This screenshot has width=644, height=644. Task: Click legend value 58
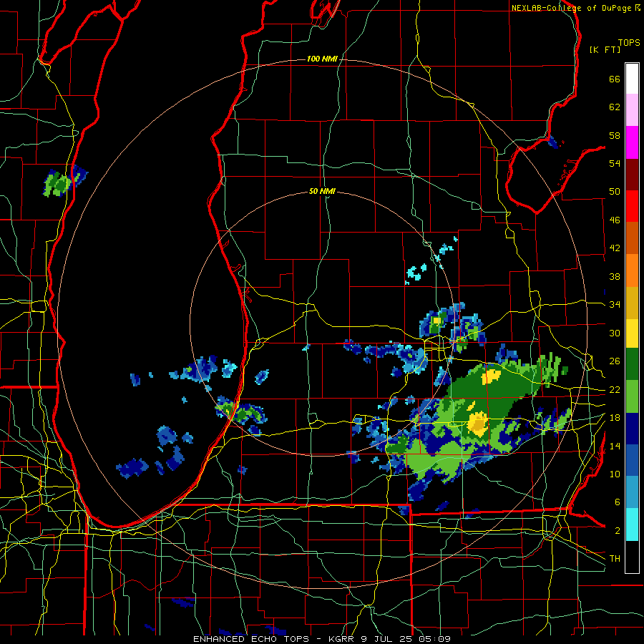click(615, 135)
